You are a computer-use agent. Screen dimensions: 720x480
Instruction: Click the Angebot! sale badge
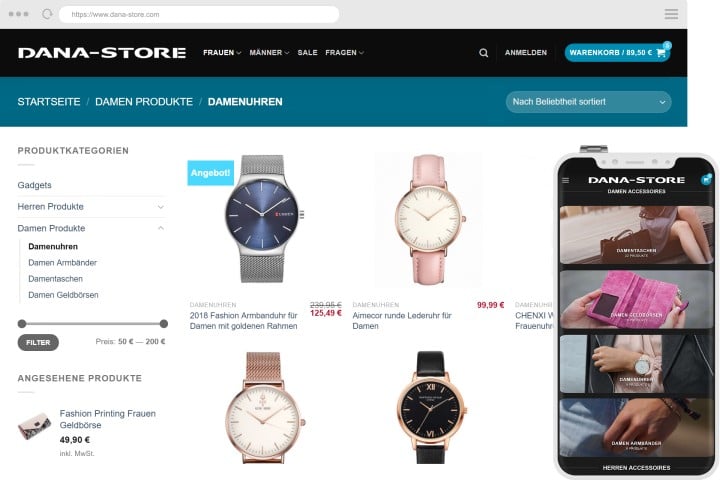click(x=211, y=173)
